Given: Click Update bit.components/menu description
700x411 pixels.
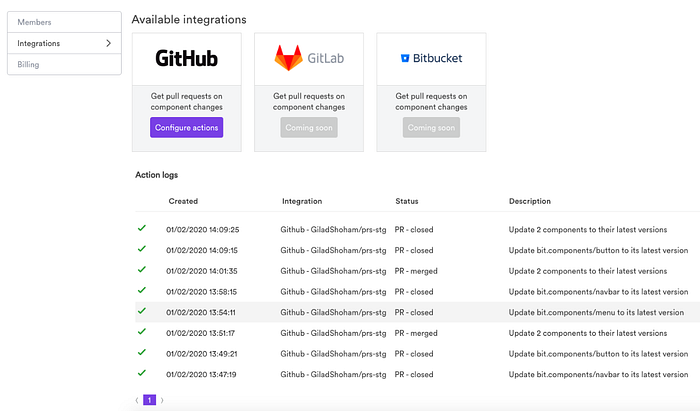Looking at the screenshot, I should coord(596,312).
